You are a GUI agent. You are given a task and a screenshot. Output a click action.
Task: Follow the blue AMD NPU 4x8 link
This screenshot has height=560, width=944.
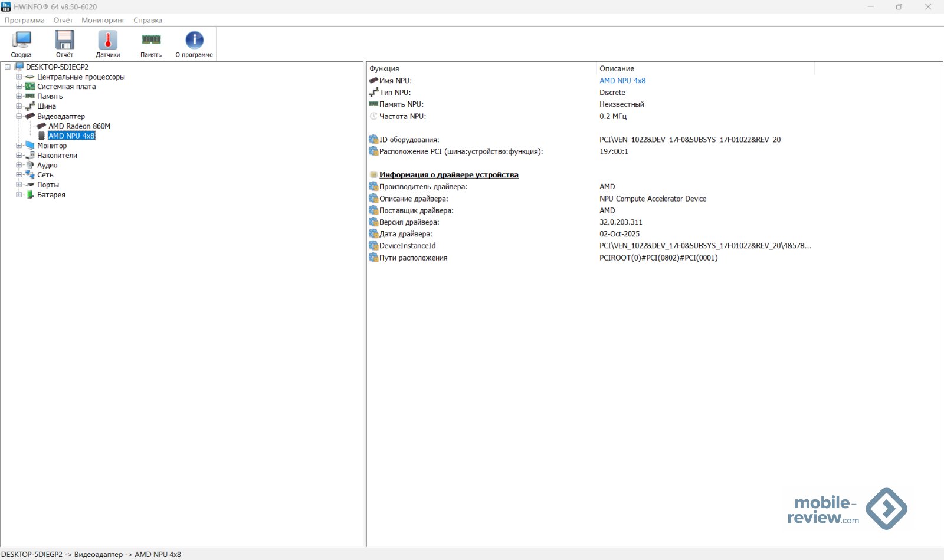pyautogui.click(x=622, y=81)
